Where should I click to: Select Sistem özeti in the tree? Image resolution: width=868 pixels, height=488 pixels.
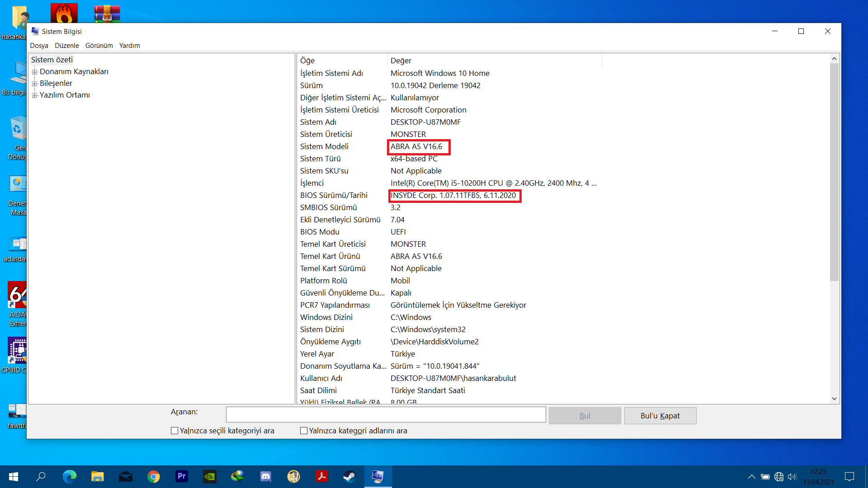click(52, 60)
